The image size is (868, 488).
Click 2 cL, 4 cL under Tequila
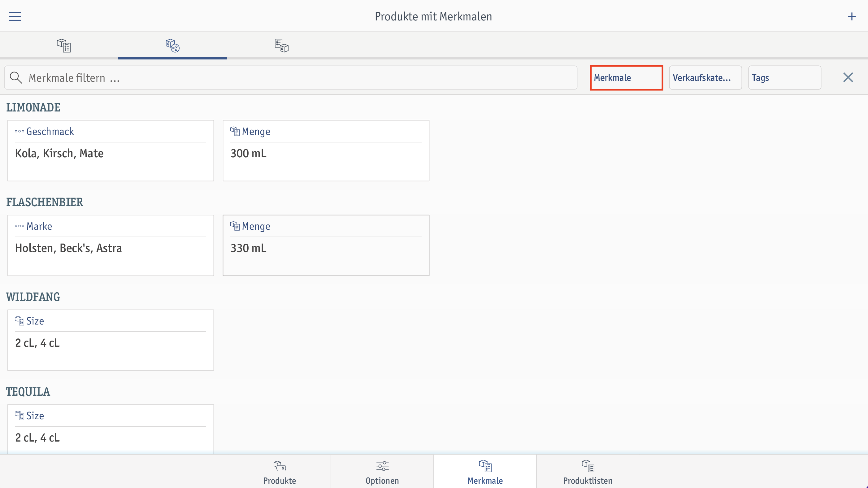click(37, 438)
